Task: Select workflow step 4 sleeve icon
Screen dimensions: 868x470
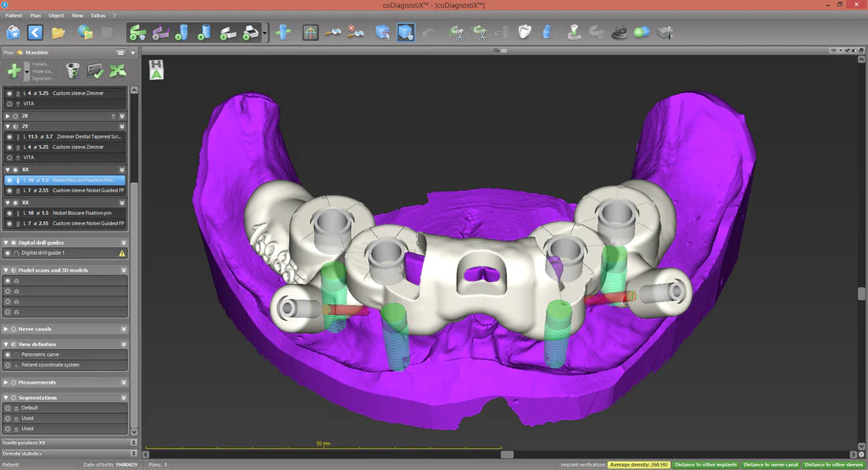Action: (x=203, y=33)
